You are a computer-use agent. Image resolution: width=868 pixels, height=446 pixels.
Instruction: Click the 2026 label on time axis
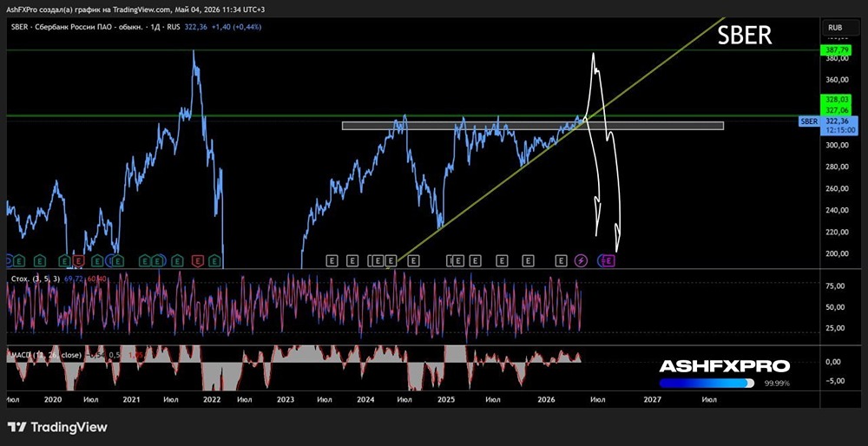click(546, 399)
